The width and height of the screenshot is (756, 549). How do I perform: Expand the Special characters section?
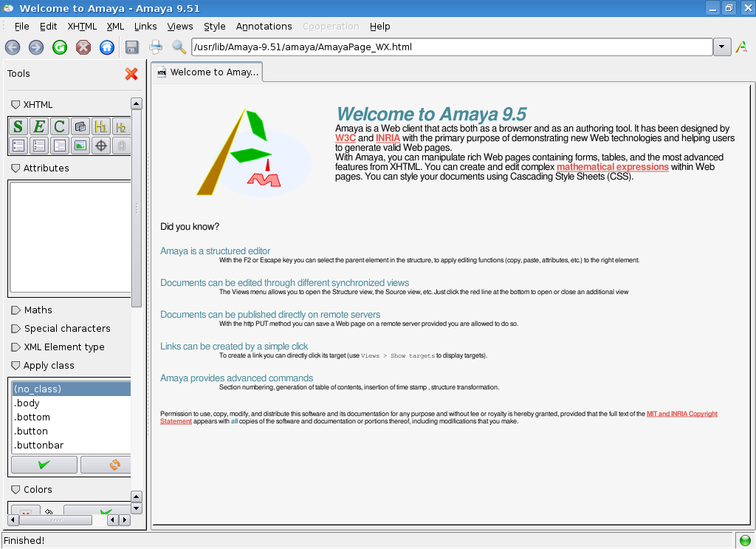pyautogui.click(x=16, y=329)
